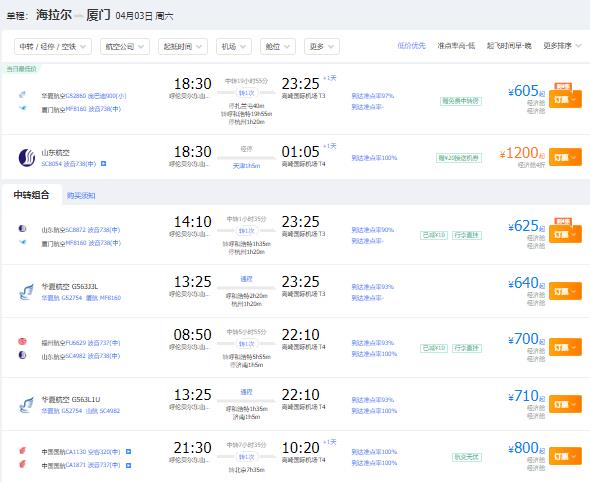Click the 华夏航空 logo on G563J3L row
Viewport: 590px width, 482px height.
[26, 292]
